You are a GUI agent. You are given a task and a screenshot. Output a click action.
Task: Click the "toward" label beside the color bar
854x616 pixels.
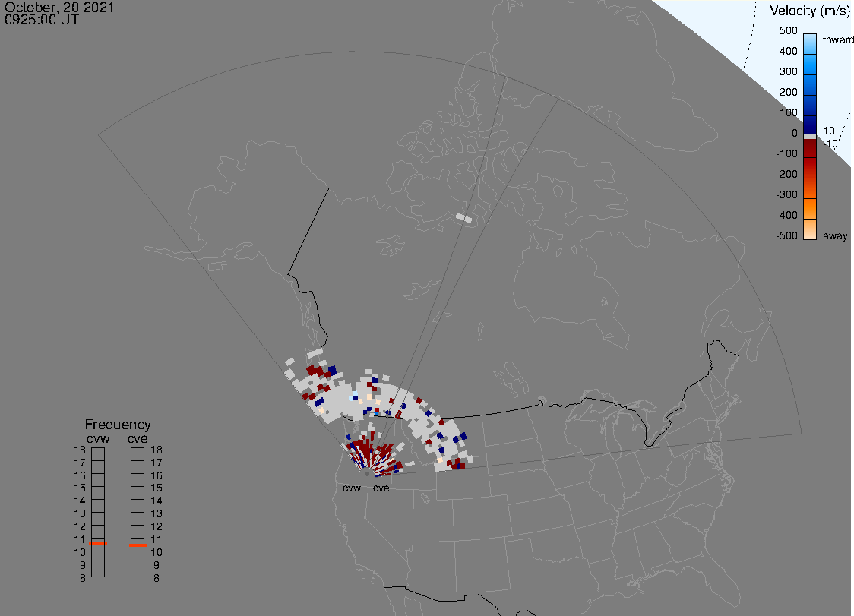coord(837,39)
